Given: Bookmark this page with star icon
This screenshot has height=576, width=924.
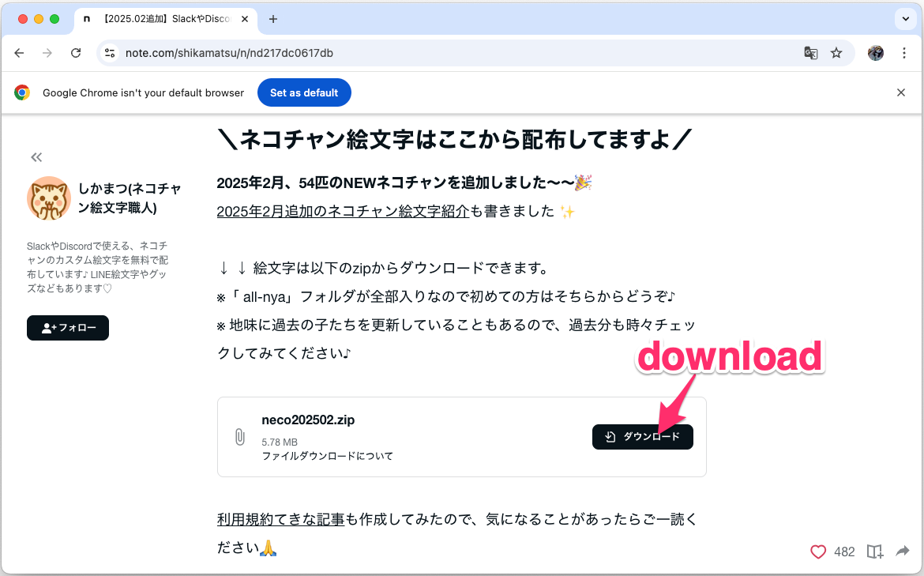Looking at the screenshot, I should tap(836, 53).
